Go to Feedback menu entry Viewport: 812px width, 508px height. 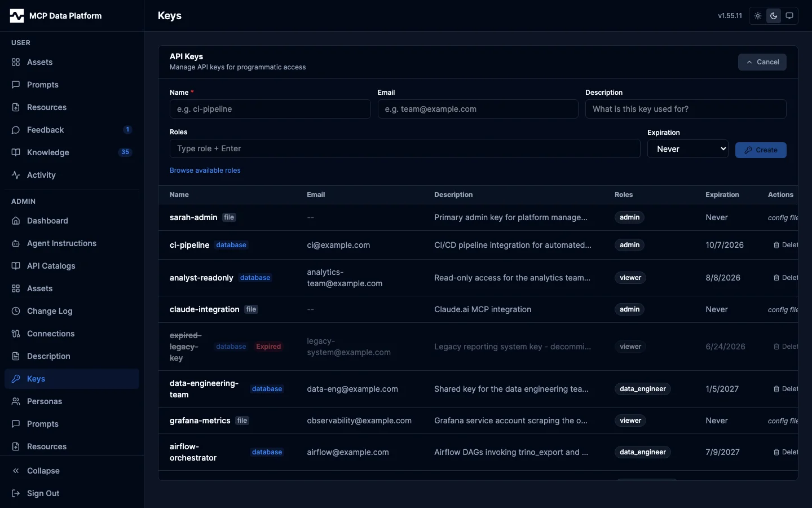72,130
